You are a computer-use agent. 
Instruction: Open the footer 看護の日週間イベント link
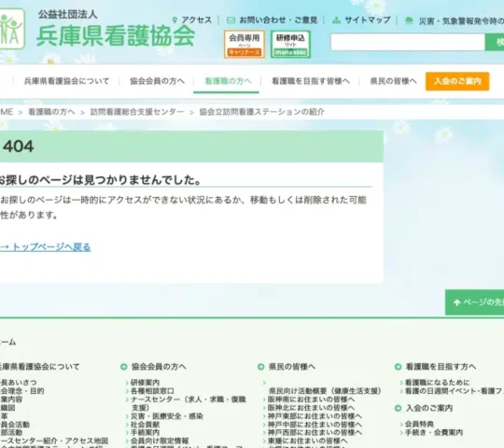tap(455, 391)
